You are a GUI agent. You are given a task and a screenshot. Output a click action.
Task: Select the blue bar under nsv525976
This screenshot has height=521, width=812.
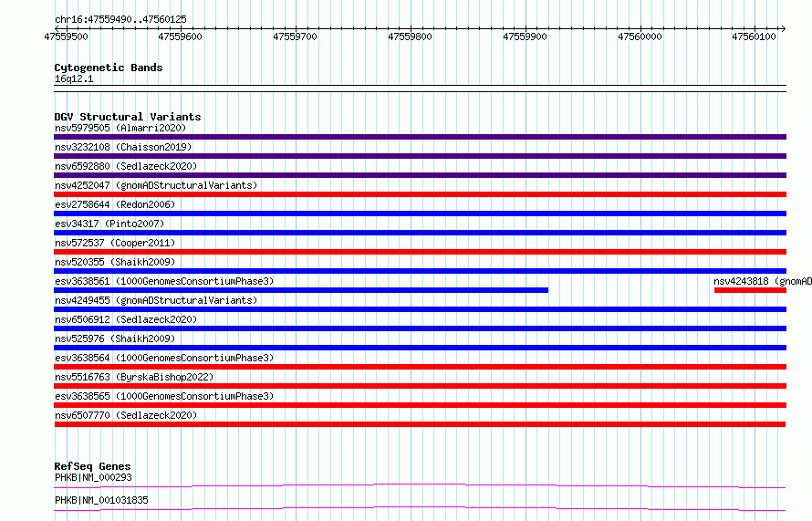(420, 348)
